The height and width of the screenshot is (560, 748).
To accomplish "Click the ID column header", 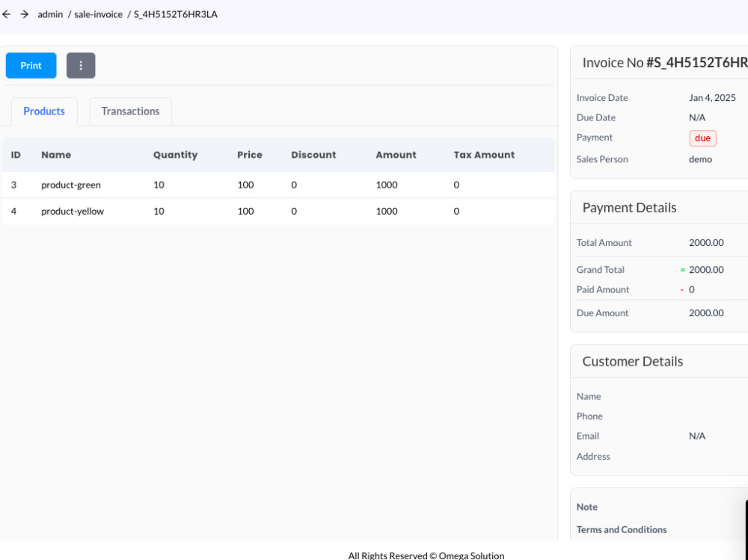I will pyautogui.click(x=16, y=155).
